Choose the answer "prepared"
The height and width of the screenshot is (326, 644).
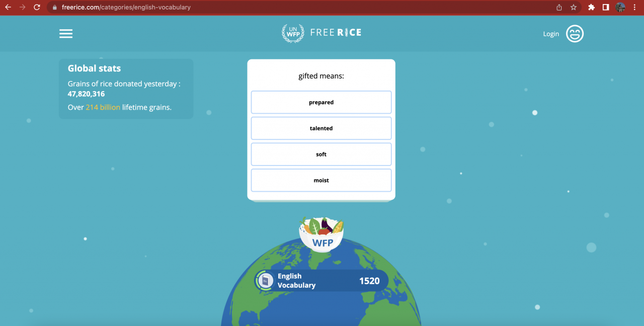coord(321,102)
